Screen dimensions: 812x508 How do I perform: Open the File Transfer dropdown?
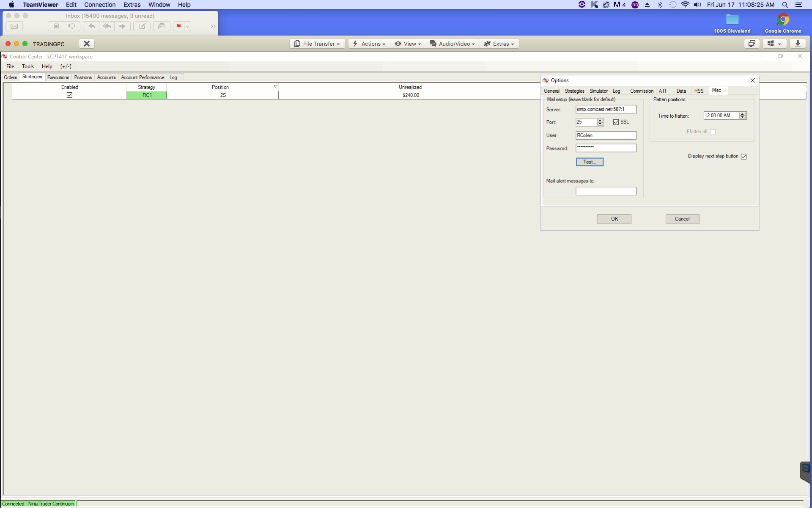[317, 44]
